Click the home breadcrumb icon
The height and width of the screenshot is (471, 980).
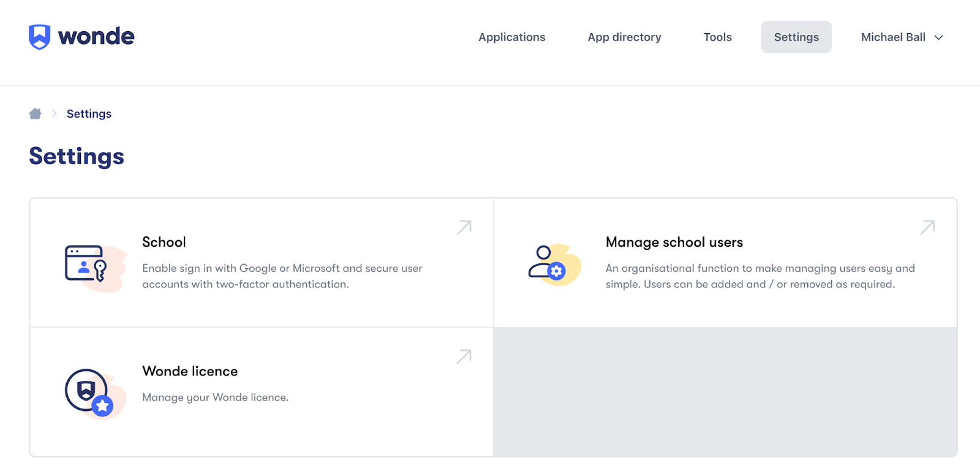[36, 114]
